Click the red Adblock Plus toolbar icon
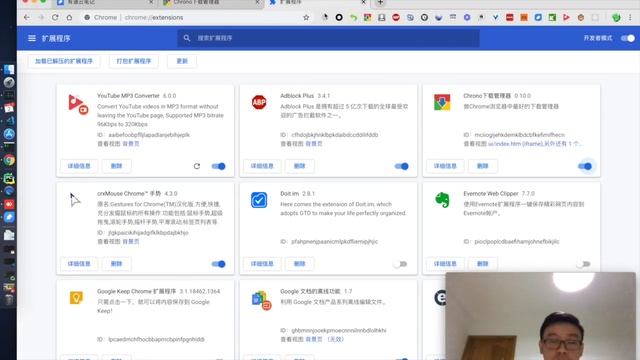Viewport: 640px width, 360px height. 396,18
